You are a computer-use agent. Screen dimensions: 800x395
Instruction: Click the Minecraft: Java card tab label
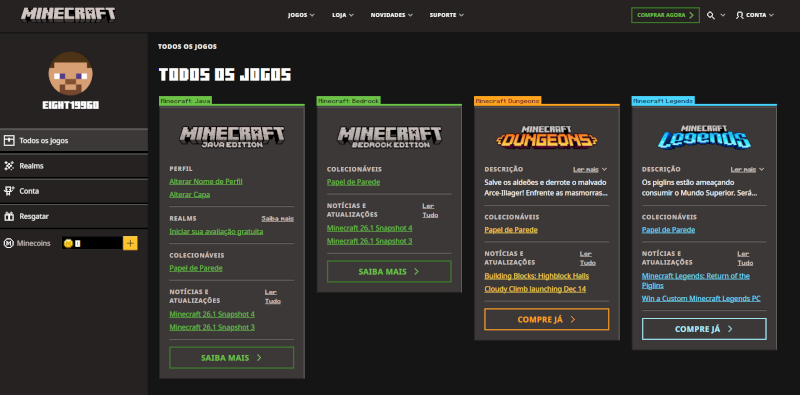point(185,101)
